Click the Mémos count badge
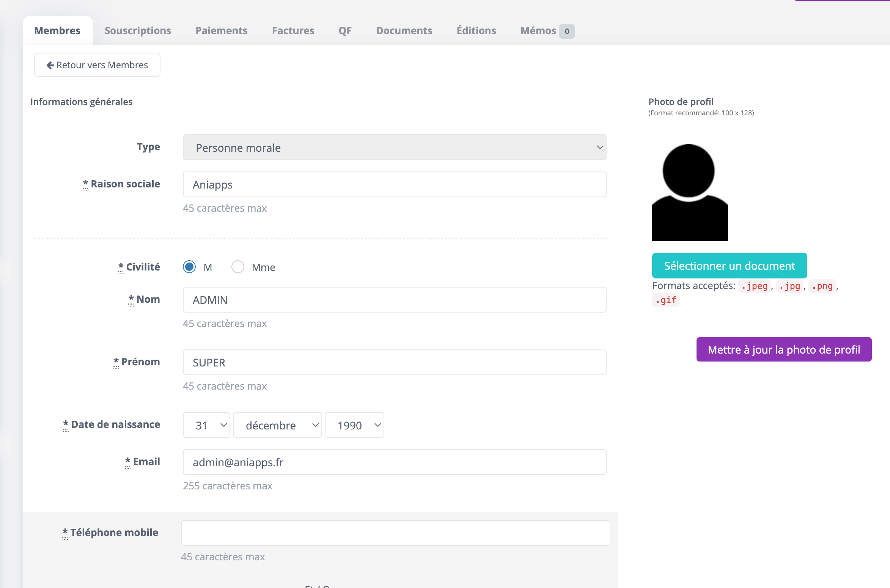This screenshot has height=588, width=890. [567, 31]
